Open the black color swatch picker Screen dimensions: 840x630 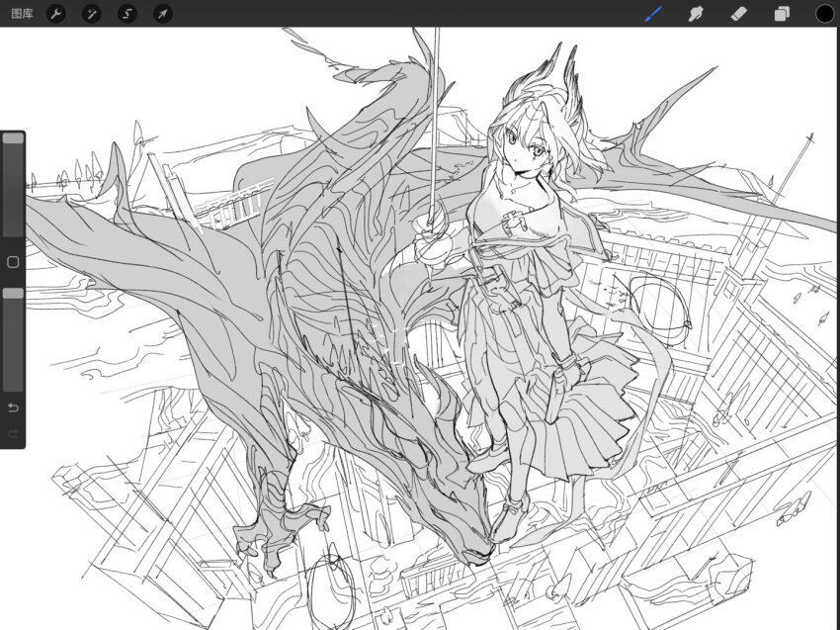point(824,14)
